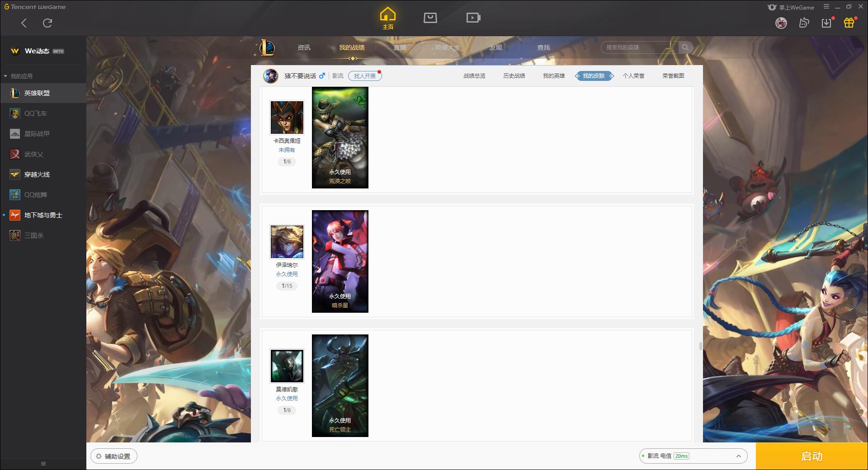Open 莫德凯撒 champion portrait
Viewport: 868px width, 470px height.
point(287,366)
